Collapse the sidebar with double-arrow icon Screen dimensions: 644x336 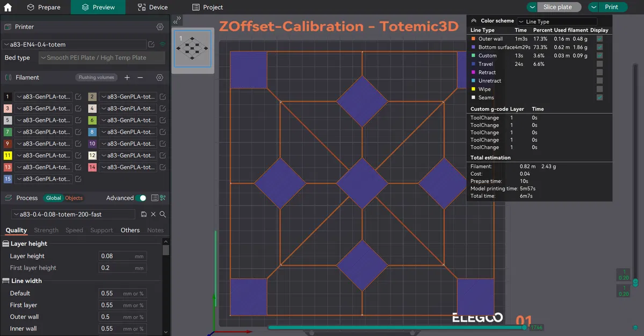click(x=178, y=19)
